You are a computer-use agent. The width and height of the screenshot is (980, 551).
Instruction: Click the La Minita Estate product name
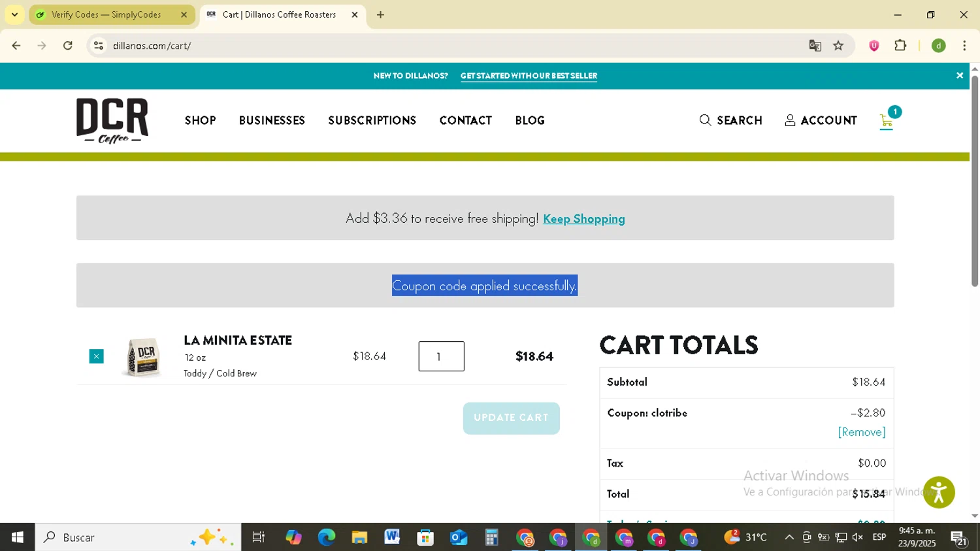[x=238, y=341]
